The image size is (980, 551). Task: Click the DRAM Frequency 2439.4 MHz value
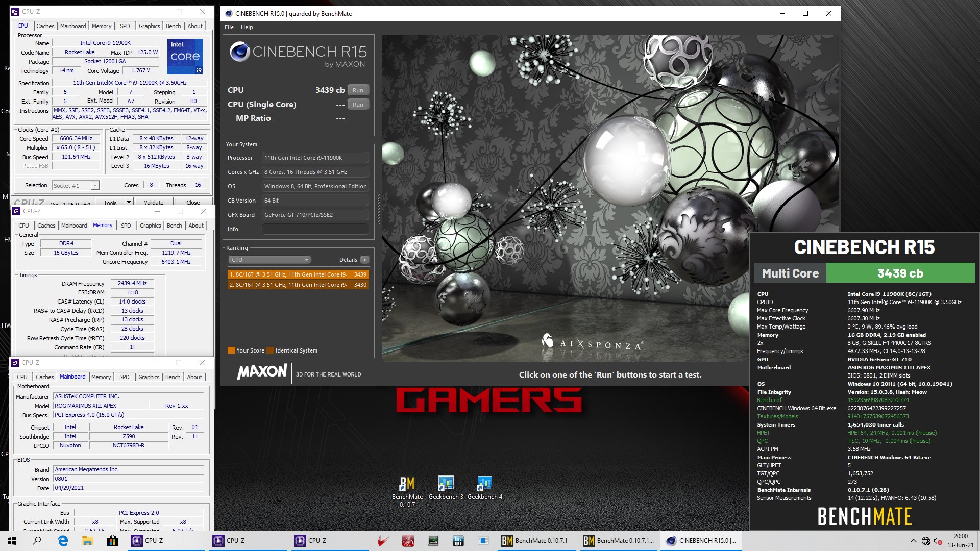(132, 283)
